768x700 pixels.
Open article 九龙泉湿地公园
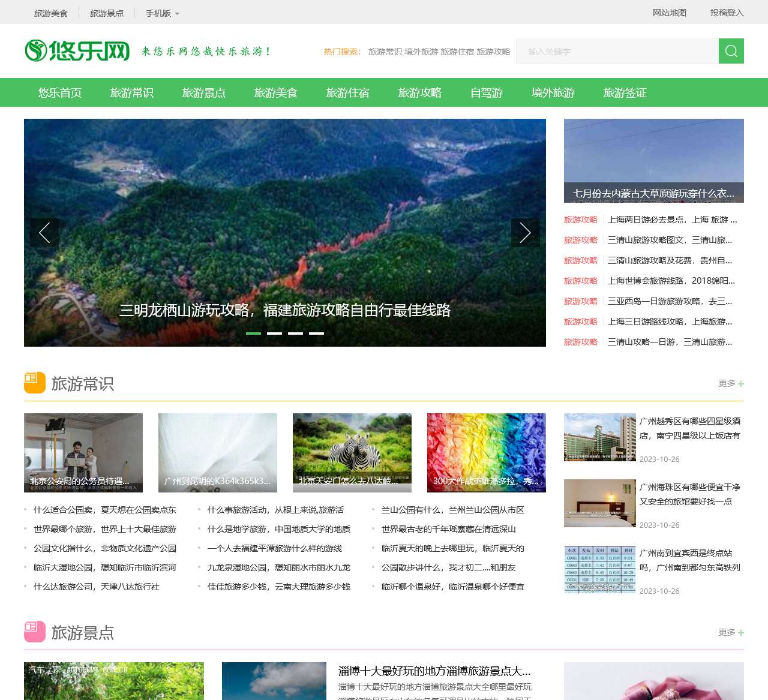coord(279,567)
